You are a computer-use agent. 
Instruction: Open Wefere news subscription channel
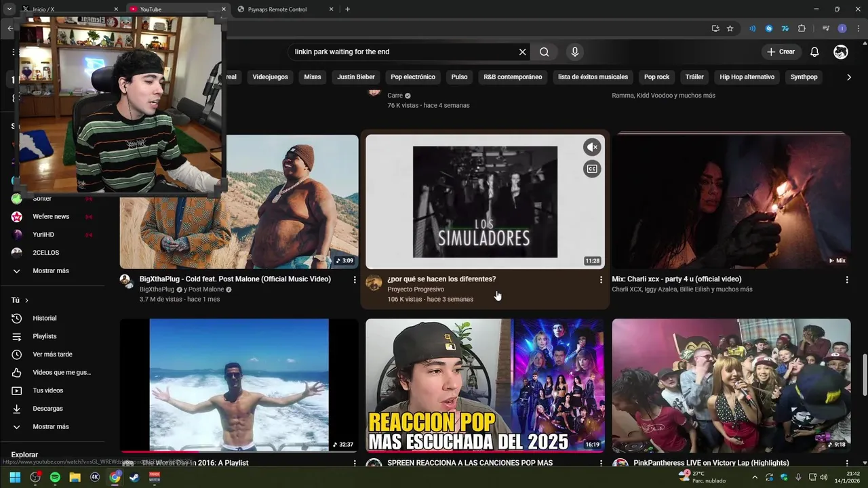pos(51,216)
